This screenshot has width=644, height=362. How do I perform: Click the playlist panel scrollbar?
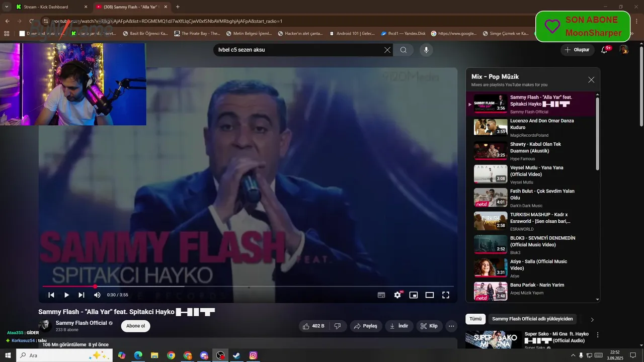598,133
